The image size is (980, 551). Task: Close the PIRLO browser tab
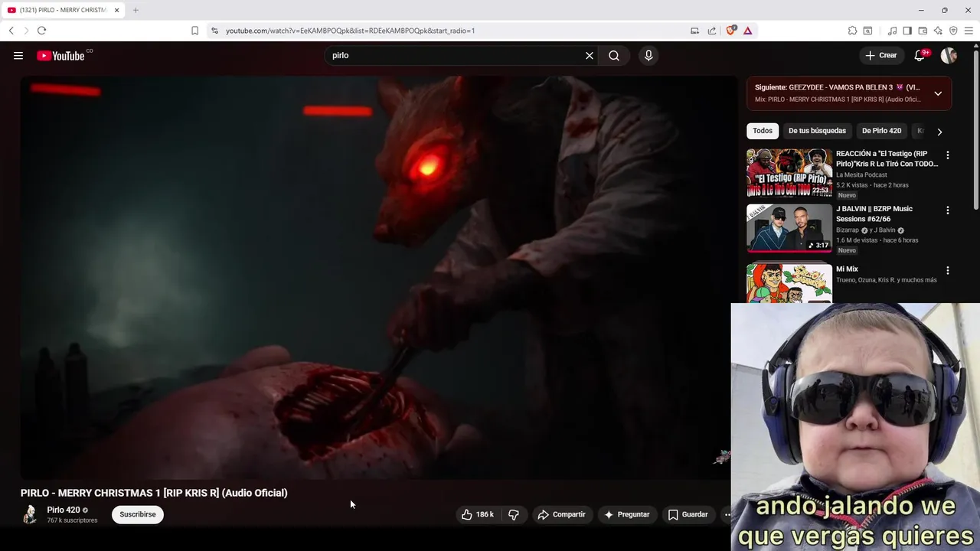[x=116, y=10]
